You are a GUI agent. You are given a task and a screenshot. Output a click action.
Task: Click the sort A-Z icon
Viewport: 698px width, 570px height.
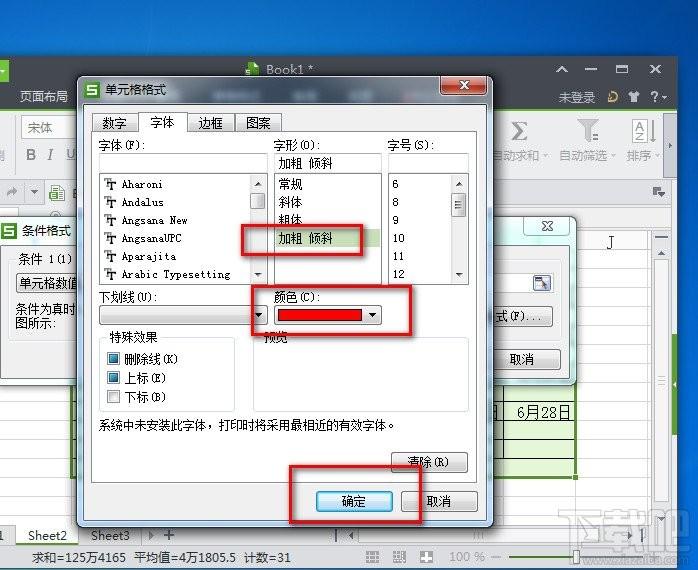(644, 131)
